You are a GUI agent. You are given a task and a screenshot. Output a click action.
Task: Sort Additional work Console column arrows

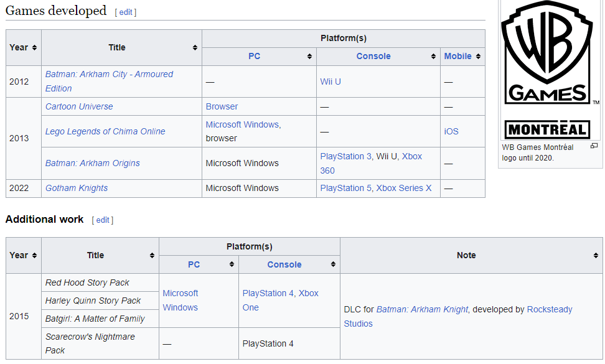pos(333,264)
